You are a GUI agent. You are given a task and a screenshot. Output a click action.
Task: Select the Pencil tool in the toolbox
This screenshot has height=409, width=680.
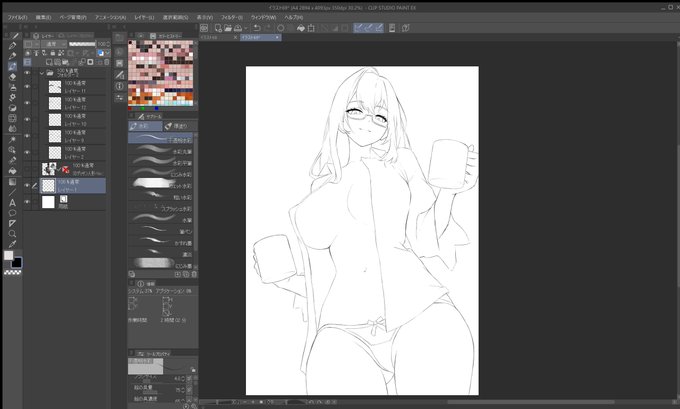click(x=13, y=56)
